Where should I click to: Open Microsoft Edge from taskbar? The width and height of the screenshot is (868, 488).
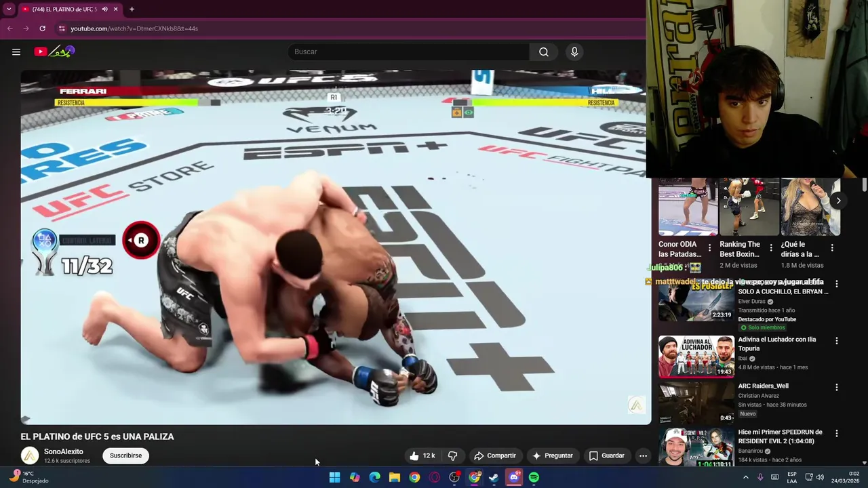(375, 477)
